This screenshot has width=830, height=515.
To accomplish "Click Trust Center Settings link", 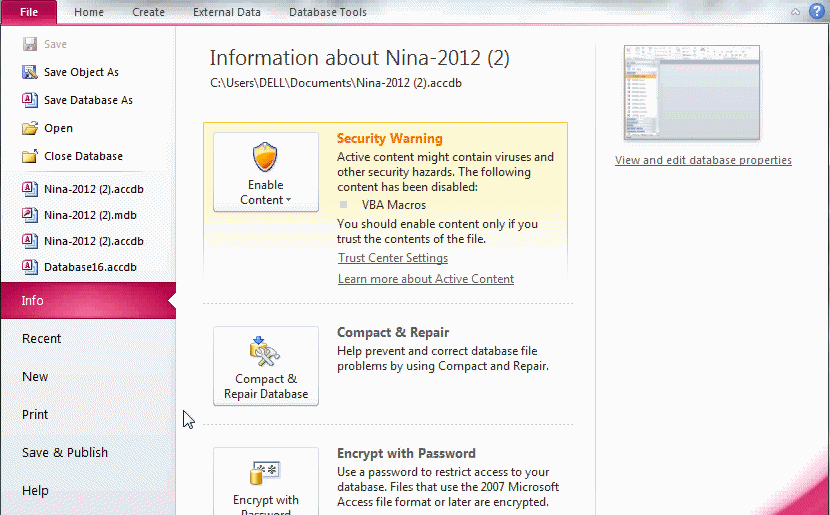I will pyautogui.click(x=393, y=258).
